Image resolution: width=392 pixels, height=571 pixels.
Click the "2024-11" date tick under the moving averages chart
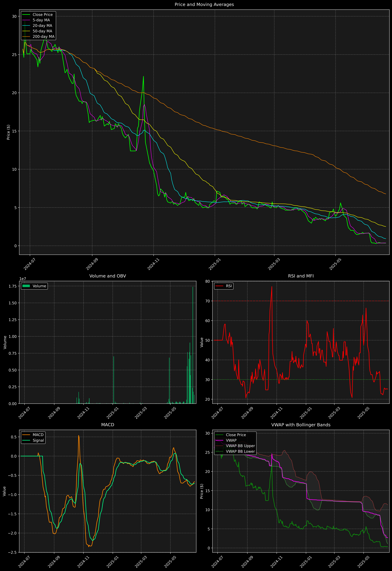[x=153, y=264]
